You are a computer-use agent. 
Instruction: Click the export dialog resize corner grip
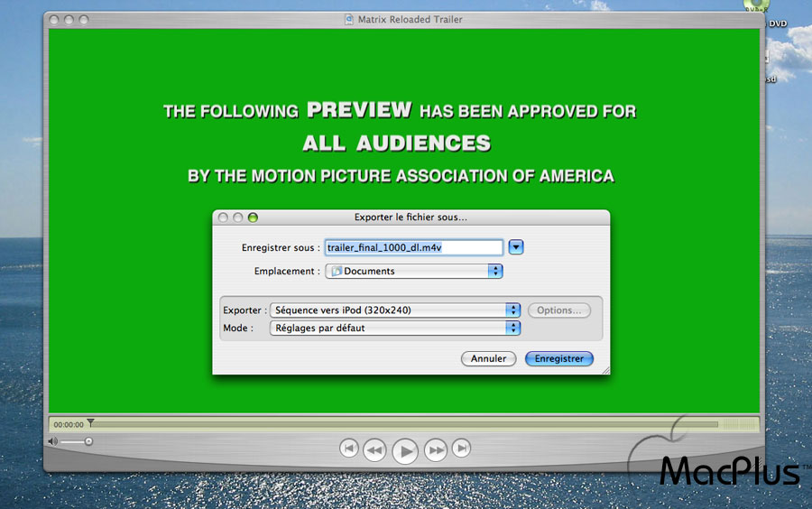(606, 370)
